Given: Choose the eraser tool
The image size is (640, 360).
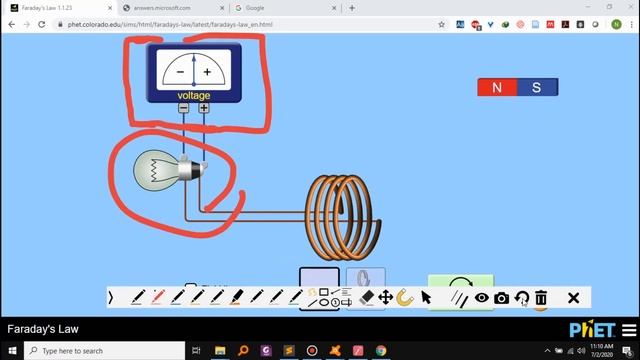Looking at the screenshot, I should click(367, 298).
